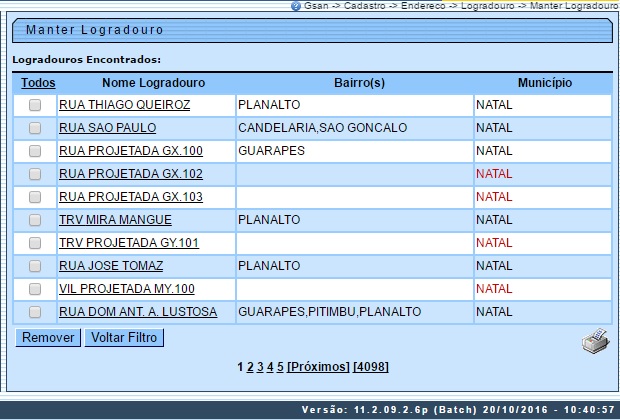Click the printer icon to print list
The width and height of the screenshot is (620, 420).
594,343
